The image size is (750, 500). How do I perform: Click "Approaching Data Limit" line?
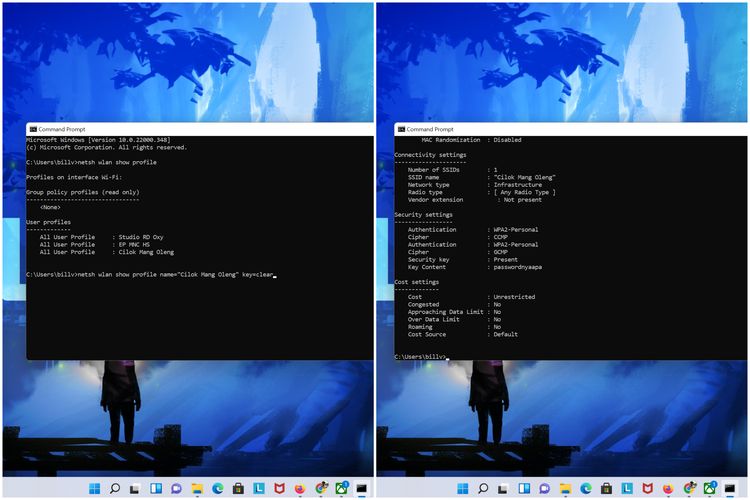(x=454, y=312)
